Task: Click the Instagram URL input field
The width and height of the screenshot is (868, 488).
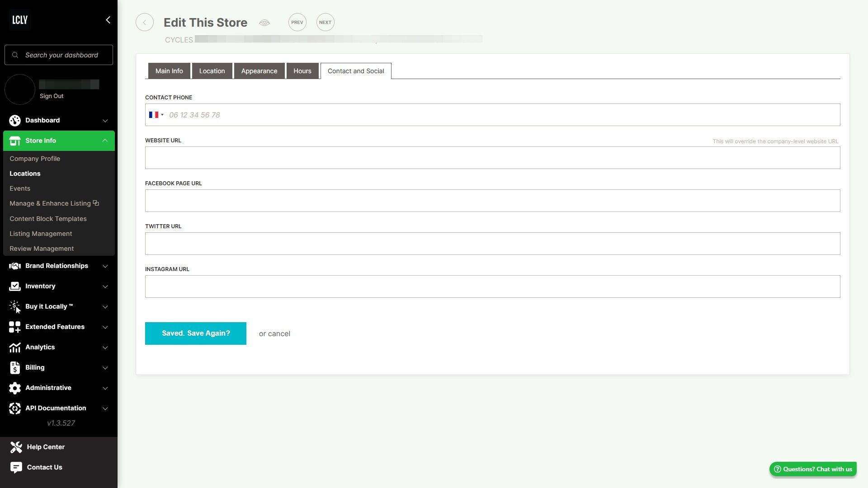Action: [492, 286]
